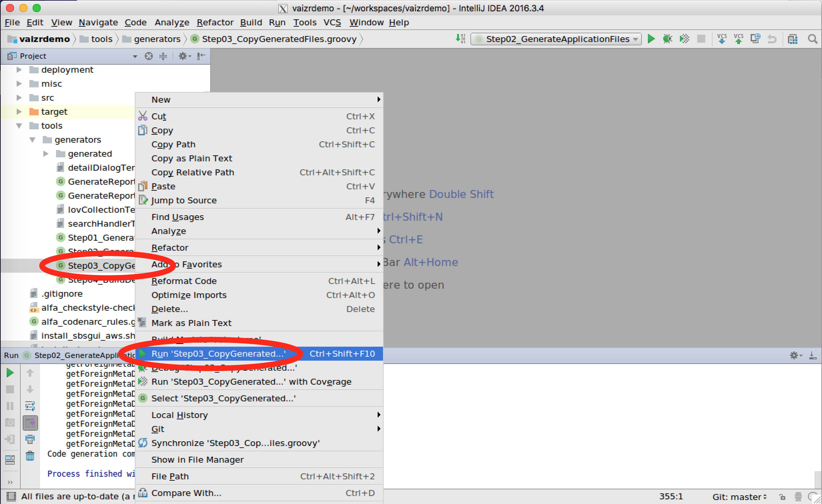Expand the generated folder
The height and width of the screenshot is (504, 822).
[46, 154]
